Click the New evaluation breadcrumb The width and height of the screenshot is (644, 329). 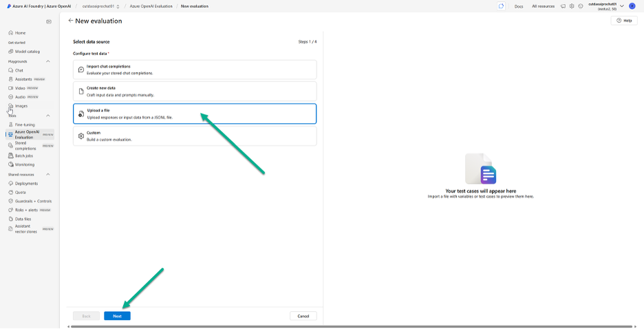pos(195,6)
